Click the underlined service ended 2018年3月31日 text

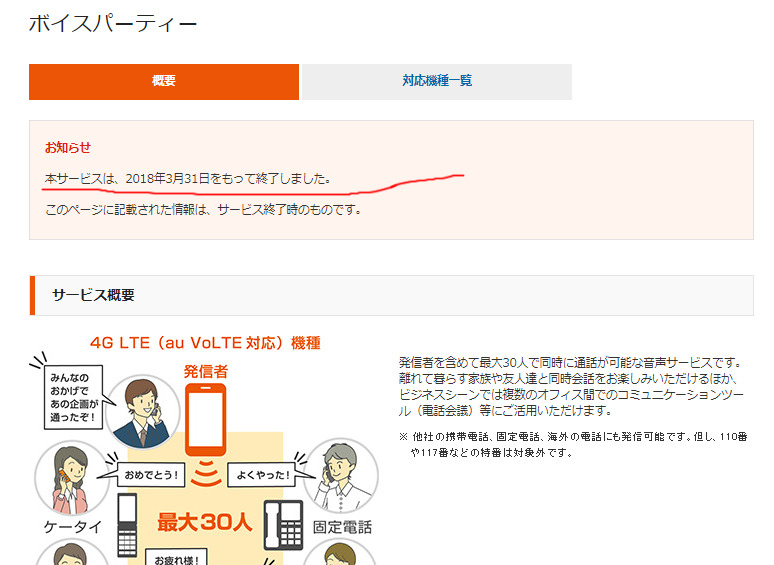pyautogui.click(x=188, y=178)
